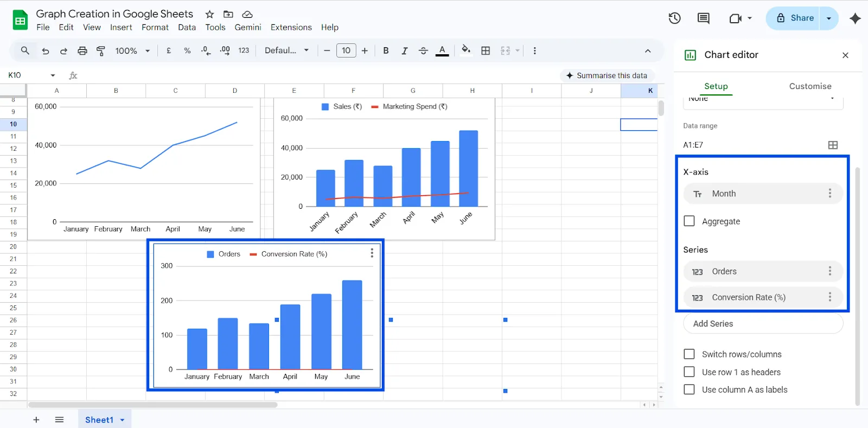Click the font size input field
Viewport: 868px width, 428px height.
pyautogui.click(x=346, y=50)
